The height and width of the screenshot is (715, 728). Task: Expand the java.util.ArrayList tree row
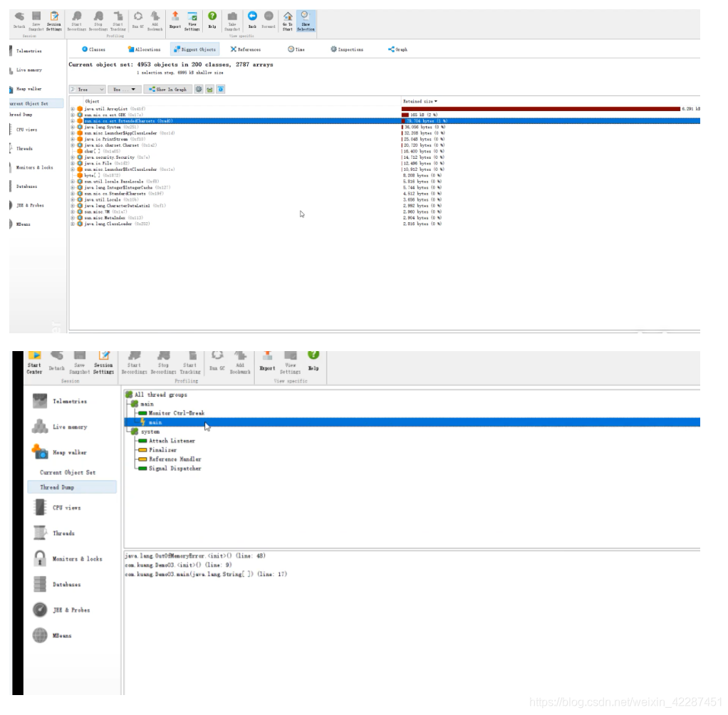click(x=73, y=109)
